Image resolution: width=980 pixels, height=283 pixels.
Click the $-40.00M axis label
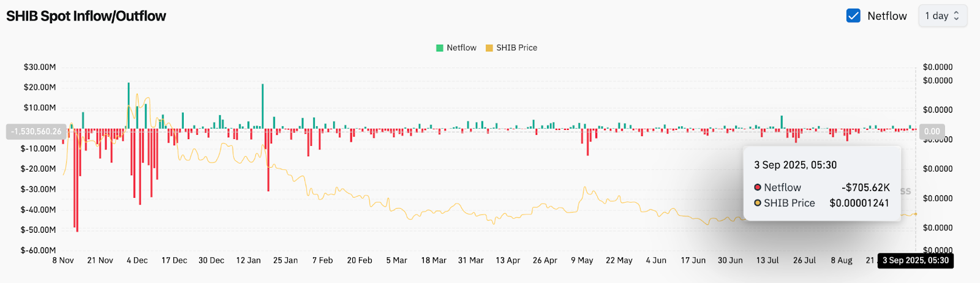point(39,209)
